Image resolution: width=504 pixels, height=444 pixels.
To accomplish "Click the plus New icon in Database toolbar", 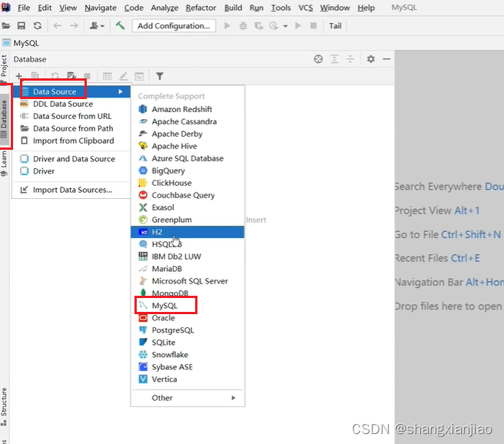I will click(18, 76).
